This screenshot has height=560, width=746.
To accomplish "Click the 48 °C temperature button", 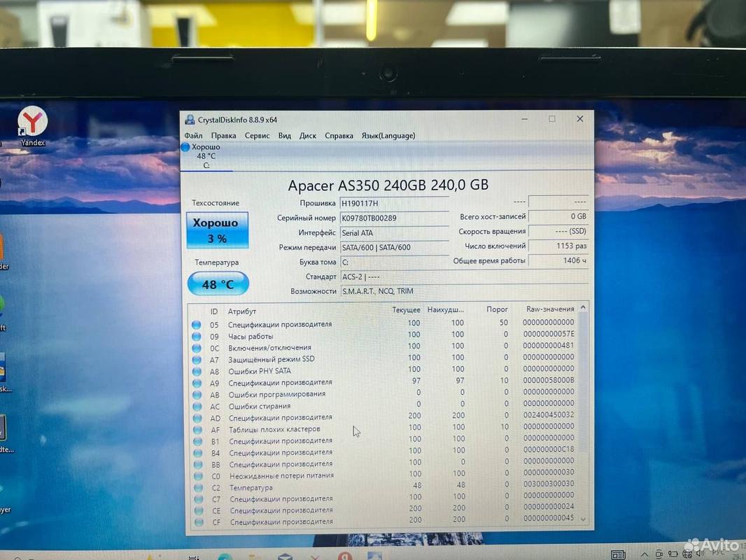I will click(x=218, y=284).
